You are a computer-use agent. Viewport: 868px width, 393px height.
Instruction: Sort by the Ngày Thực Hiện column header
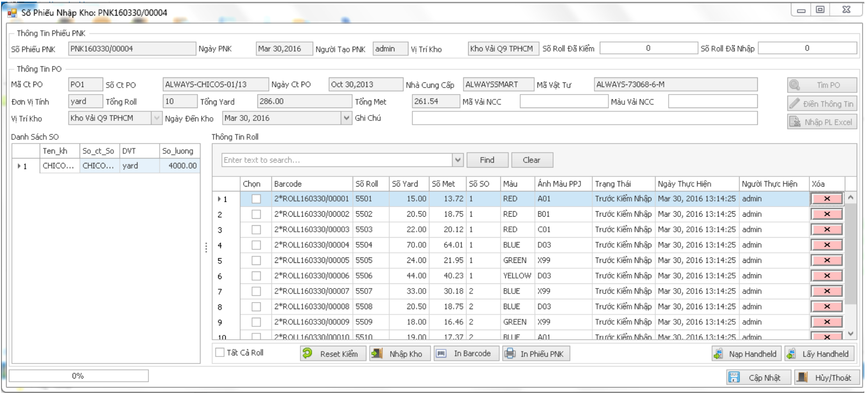coord(697,184)
